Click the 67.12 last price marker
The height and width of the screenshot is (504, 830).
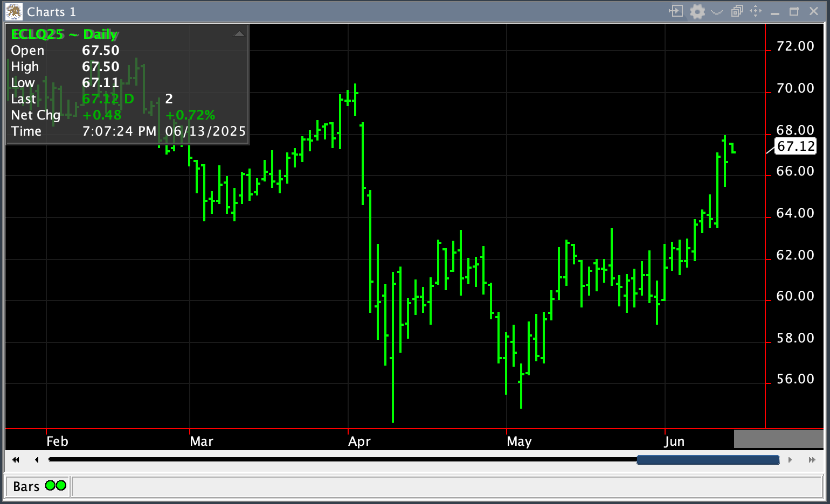coord(796,146)
